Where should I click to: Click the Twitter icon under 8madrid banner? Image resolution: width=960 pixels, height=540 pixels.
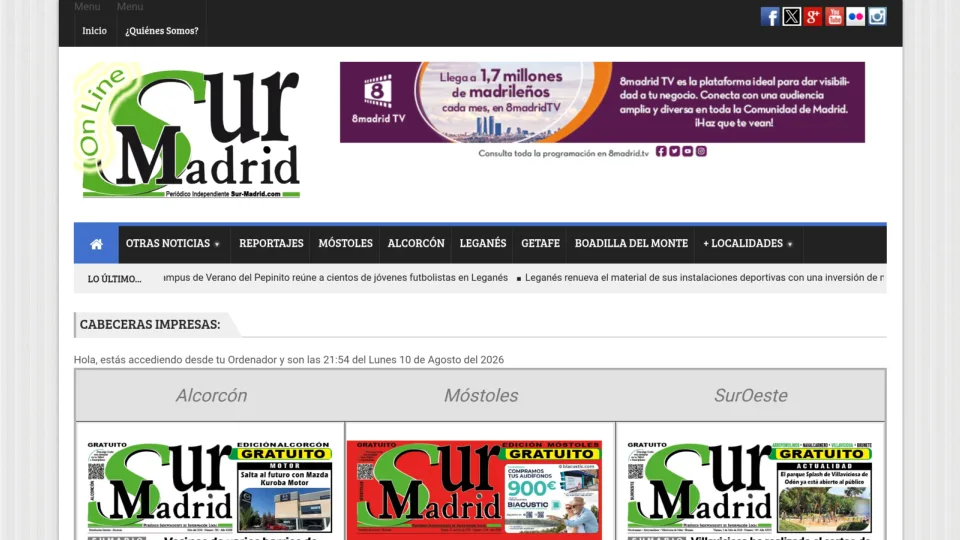point(675,151)
